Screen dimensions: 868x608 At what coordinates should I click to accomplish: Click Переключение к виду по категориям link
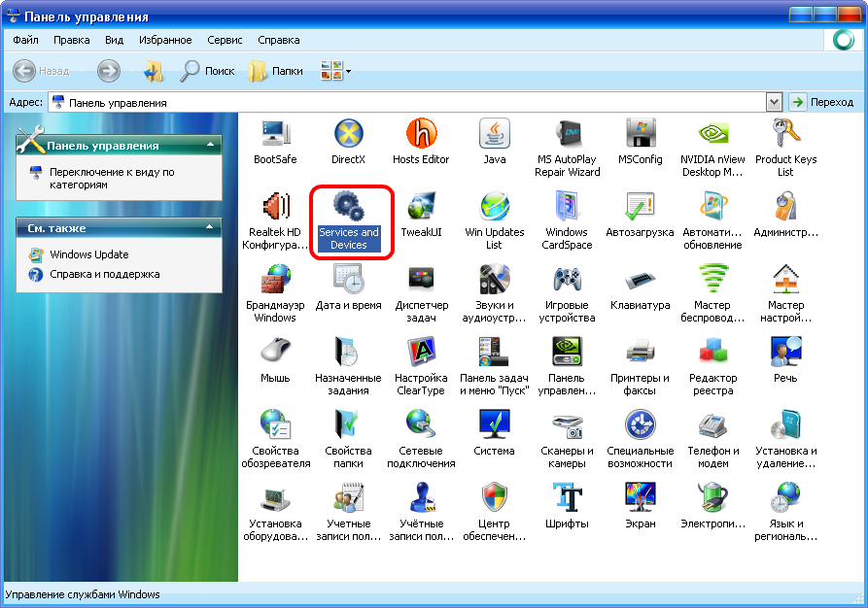(x=112, y=178)
